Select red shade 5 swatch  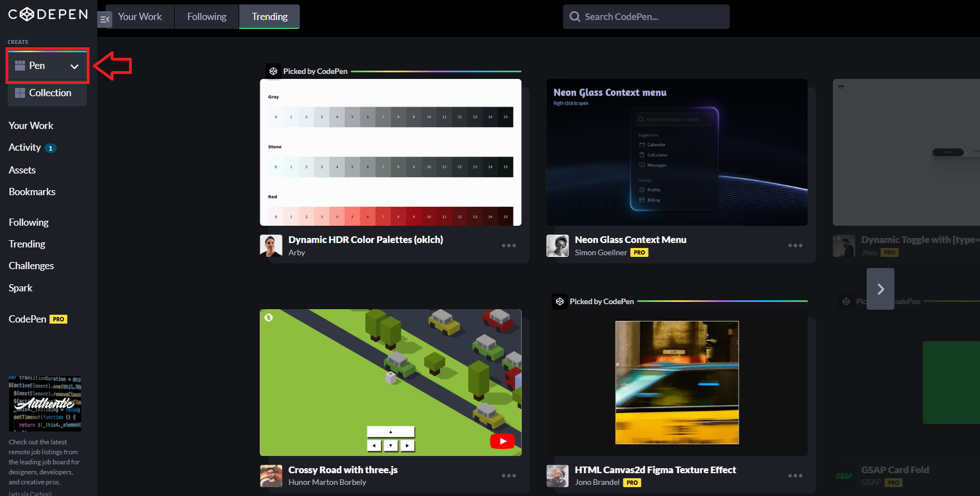(x=352, y=217)
